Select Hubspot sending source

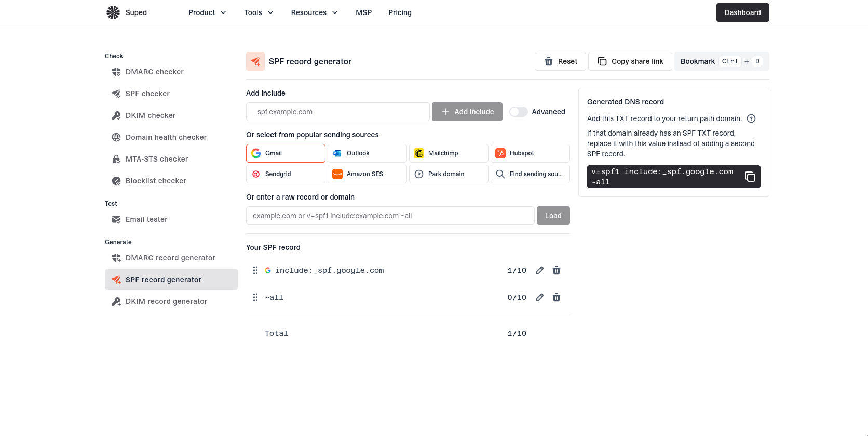(530, 153)
